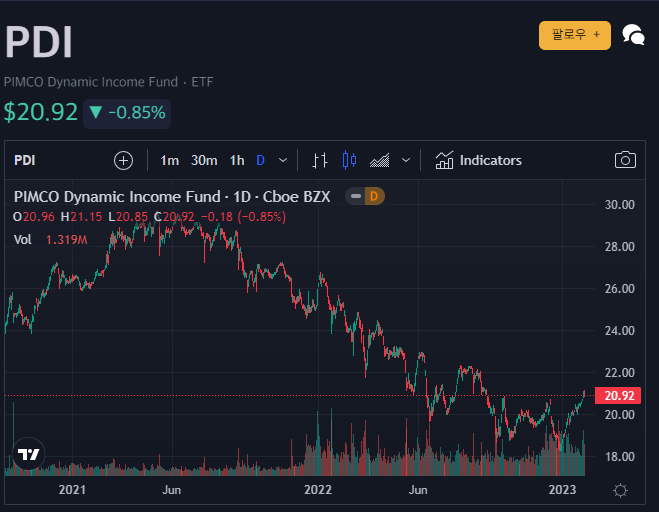The image size is (659, 512).
Task: Click the $20.92 header price
Action: point(40,112)
